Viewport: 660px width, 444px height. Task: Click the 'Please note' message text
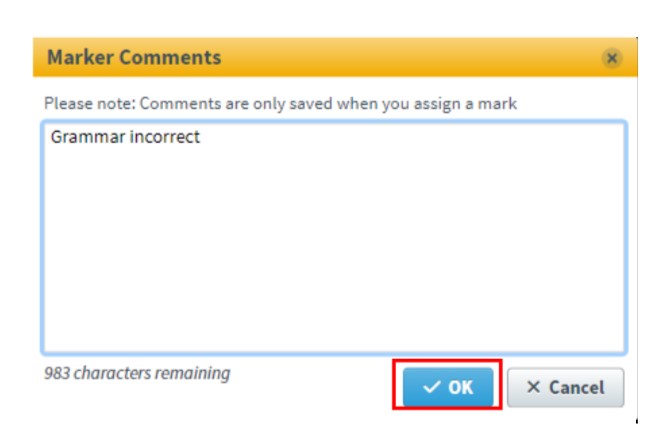280,103
